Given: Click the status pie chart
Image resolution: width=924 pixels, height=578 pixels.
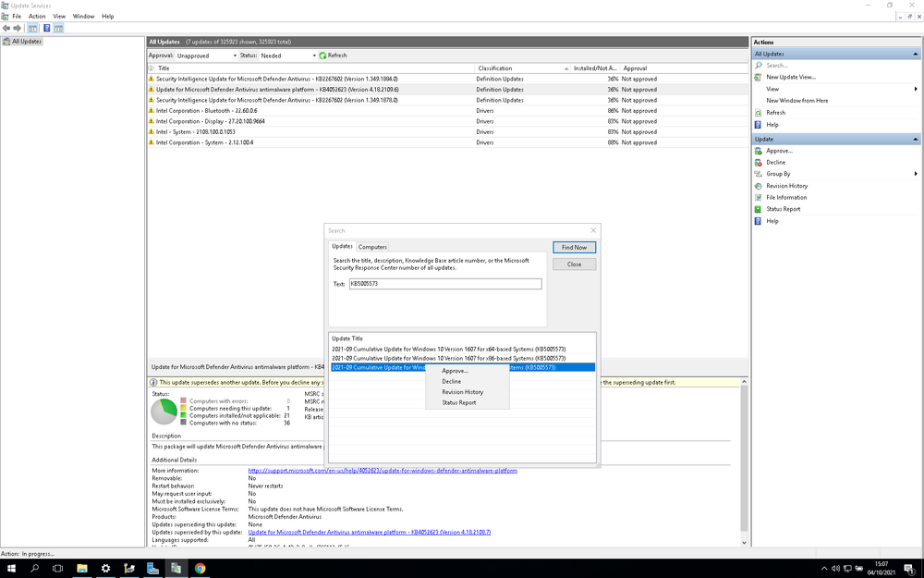Looking at the screenshot, I should (x=164, y=412).
